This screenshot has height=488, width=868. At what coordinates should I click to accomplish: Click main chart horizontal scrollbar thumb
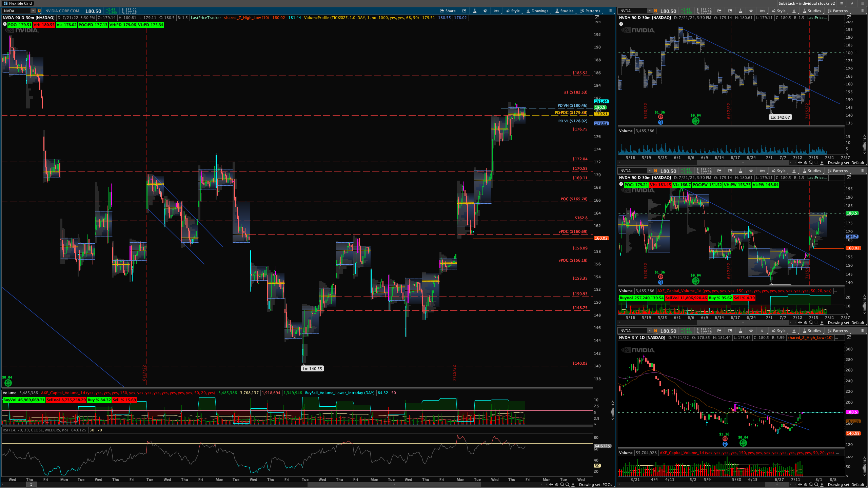point(394,485)
